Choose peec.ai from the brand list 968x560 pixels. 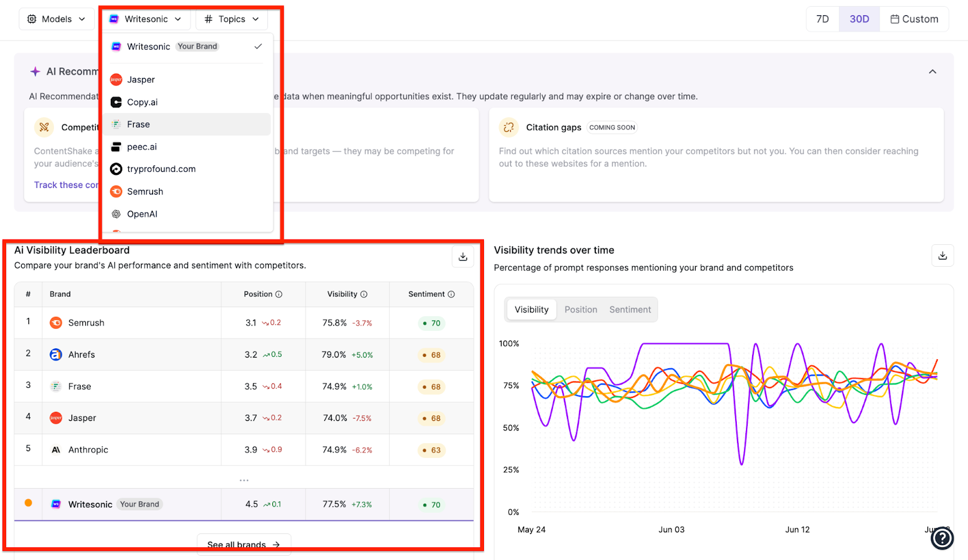tap(187, 147)
